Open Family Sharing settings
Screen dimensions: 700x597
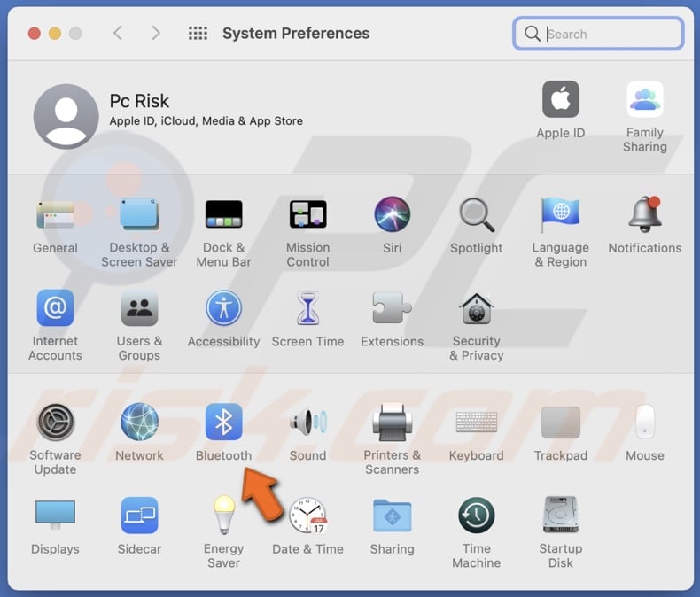pyautogui.click(x=644, y=100)
